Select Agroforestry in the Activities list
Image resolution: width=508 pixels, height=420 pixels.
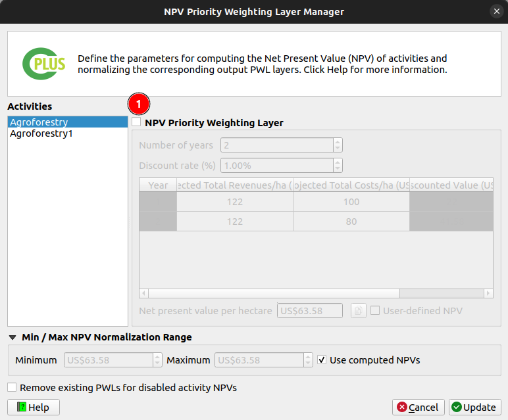coord(67,122)
